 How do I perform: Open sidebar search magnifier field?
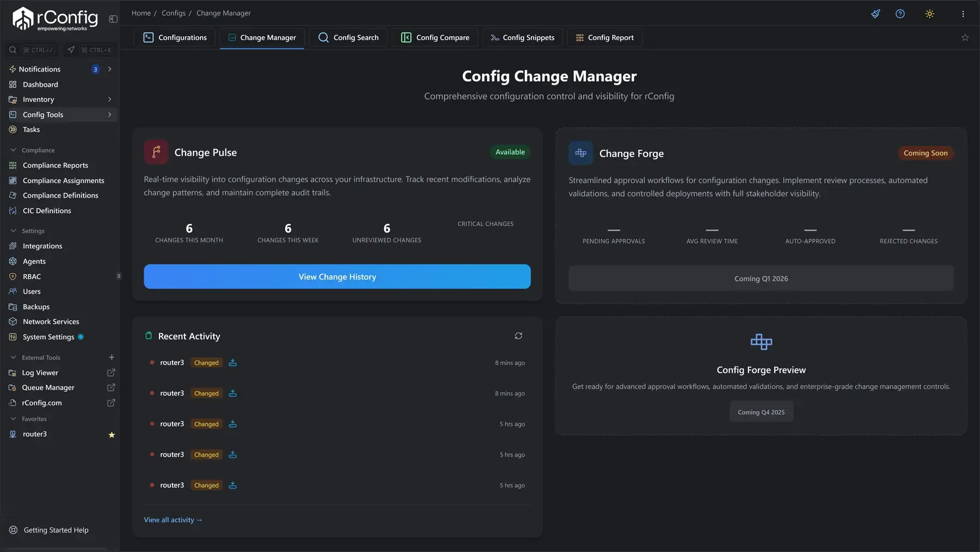(30, 50)
